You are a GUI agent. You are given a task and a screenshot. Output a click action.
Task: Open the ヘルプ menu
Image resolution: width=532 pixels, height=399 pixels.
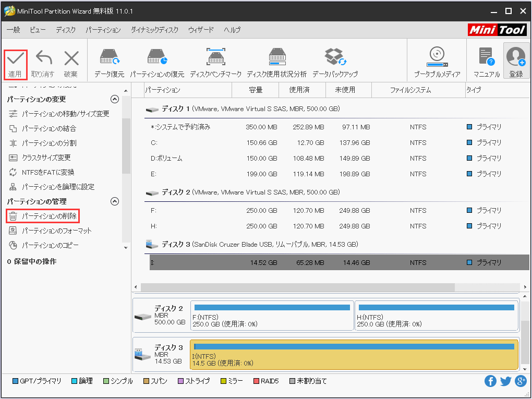(232, 30)
